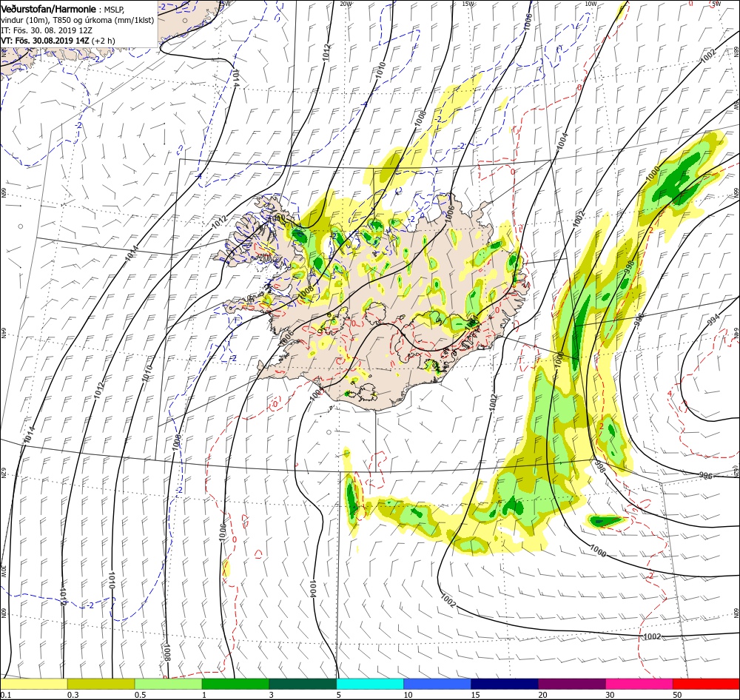
Task: Click the 'IT: Fös. 30. 08. 2019 12Z' line
Action: [x=46, y=30]
